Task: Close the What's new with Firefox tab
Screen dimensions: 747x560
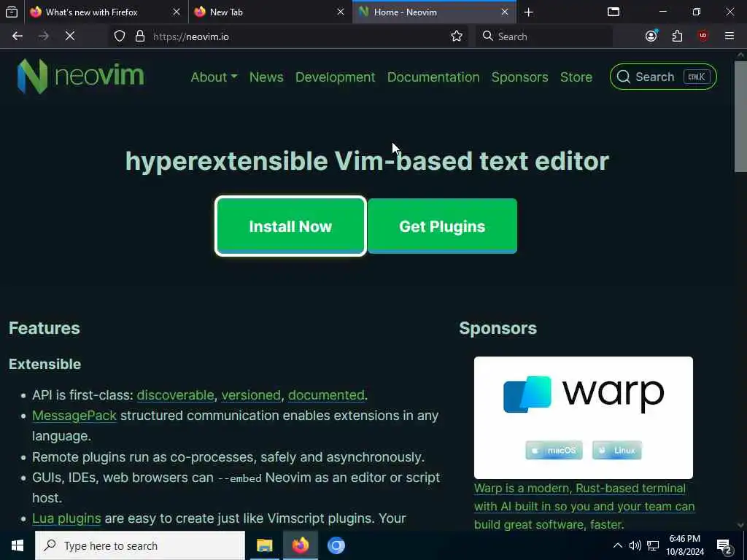Action: click(x=177, y=12)
